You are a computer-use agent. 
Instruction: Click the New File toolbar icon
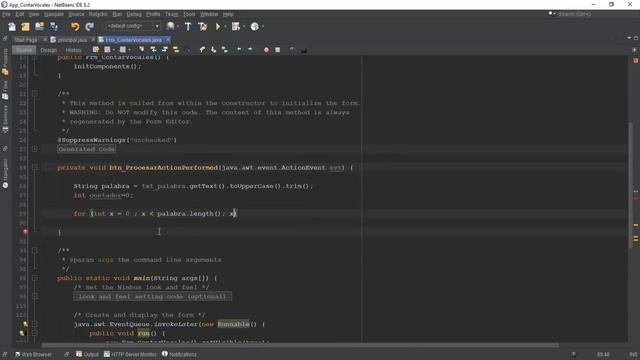[x=12, y=27]
